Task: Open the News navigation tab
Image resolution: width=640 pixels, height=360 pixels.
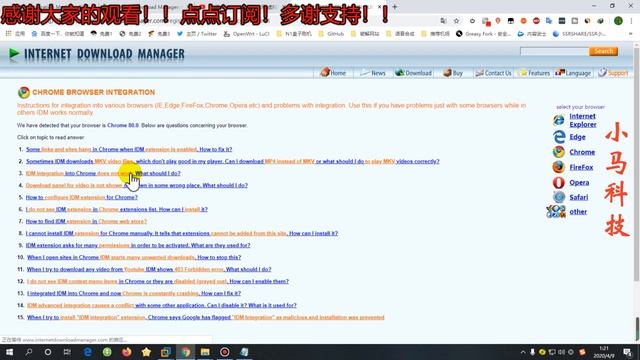Action: coord(373,73)
